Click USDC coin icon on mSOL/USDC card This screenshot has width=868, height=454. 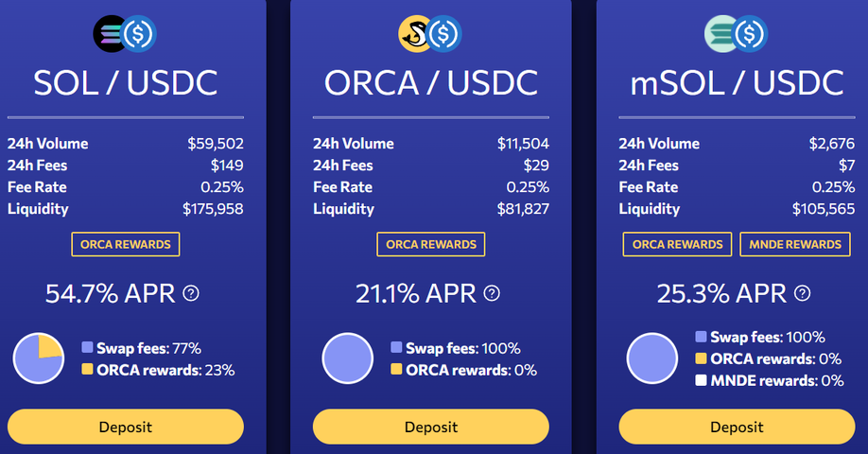(750, 34)
